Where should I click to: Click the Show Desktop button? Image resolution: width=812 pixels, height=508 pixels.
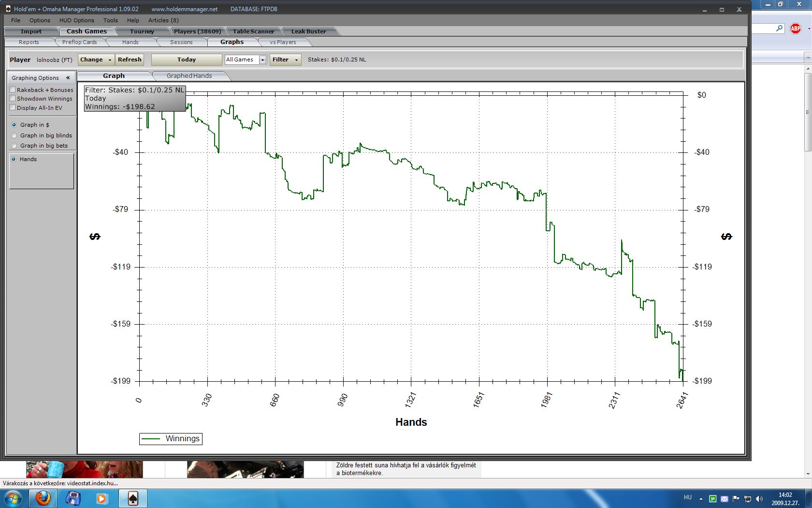(x=808, y=498)
